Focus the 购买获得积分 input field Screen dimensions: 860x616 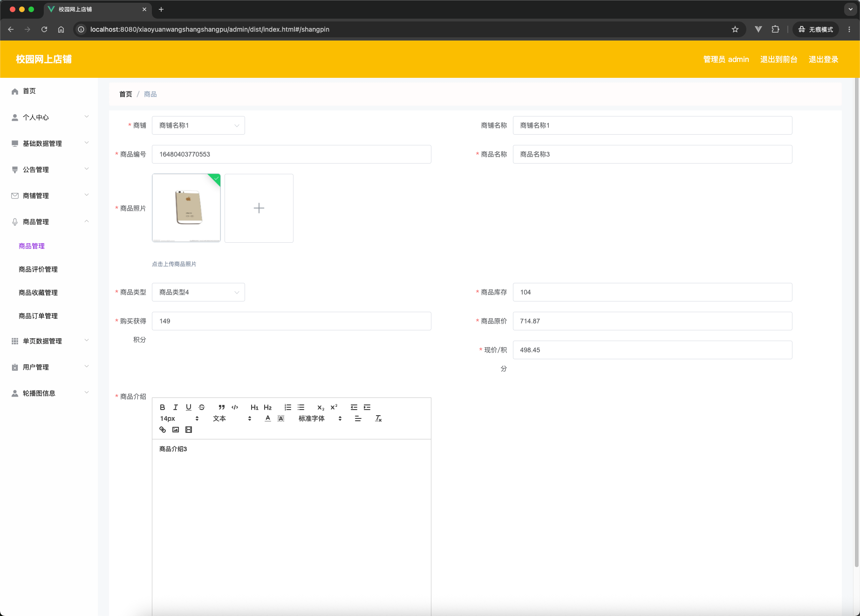pyautogui.click(x=292, y=321)
